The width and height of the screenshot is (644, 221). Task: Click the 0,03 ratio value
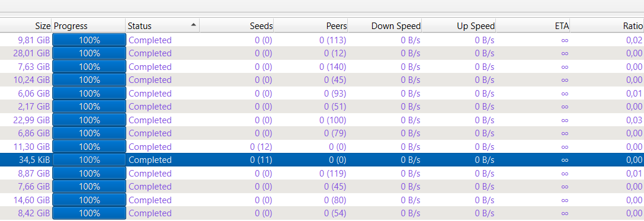pyautogui.click(x=634, y=120)
